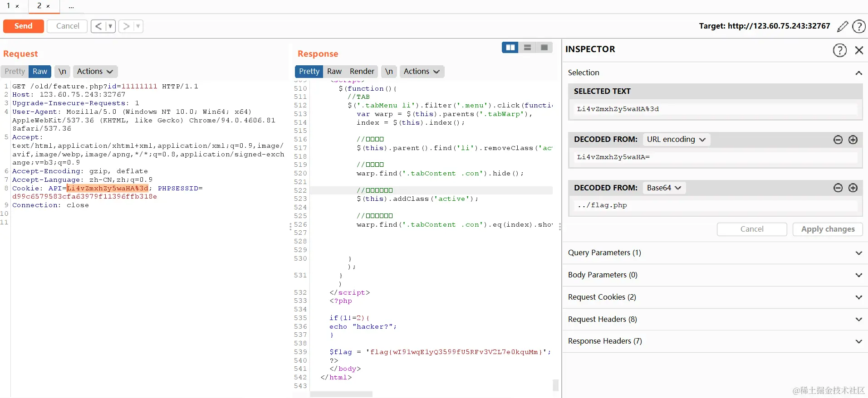The width and height of the screenshot is (868, 398).
Task: Apply changes in the Inspector
Action: [x=828, y=229]
